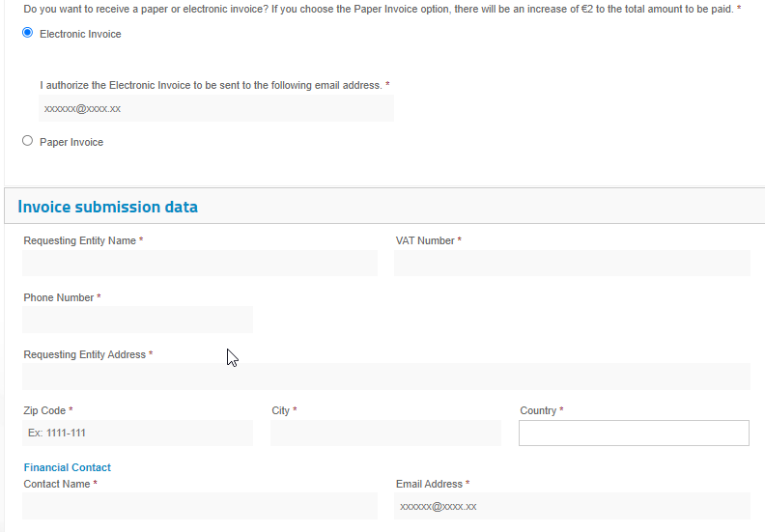The image size is (765, 532).
Task: Click the Financial Contact Name field
Action: tap(200, 506)
